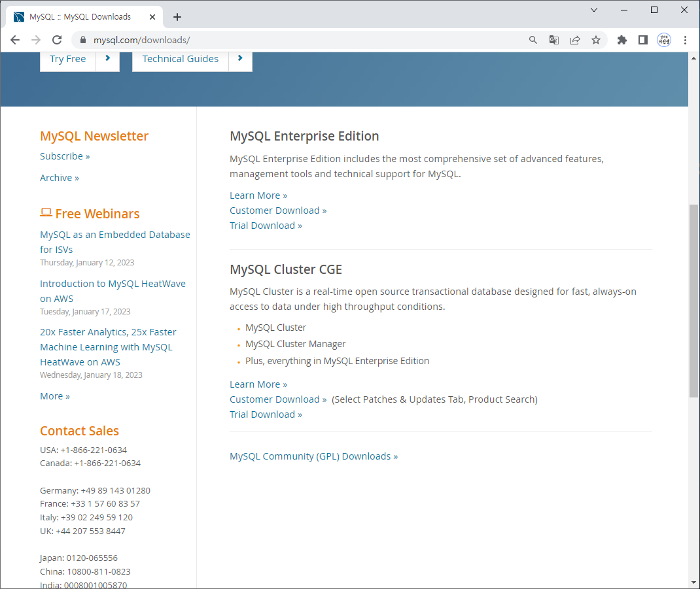Viewport: 700px width, 589px height.
Task: Translate this page with translate icon
Action: click(x=554, y=40)
